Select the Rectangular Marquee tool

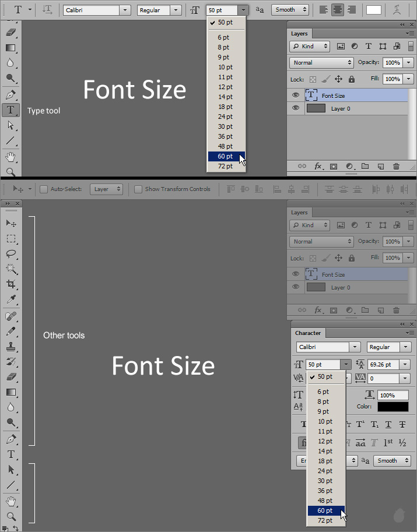[10, 239]
